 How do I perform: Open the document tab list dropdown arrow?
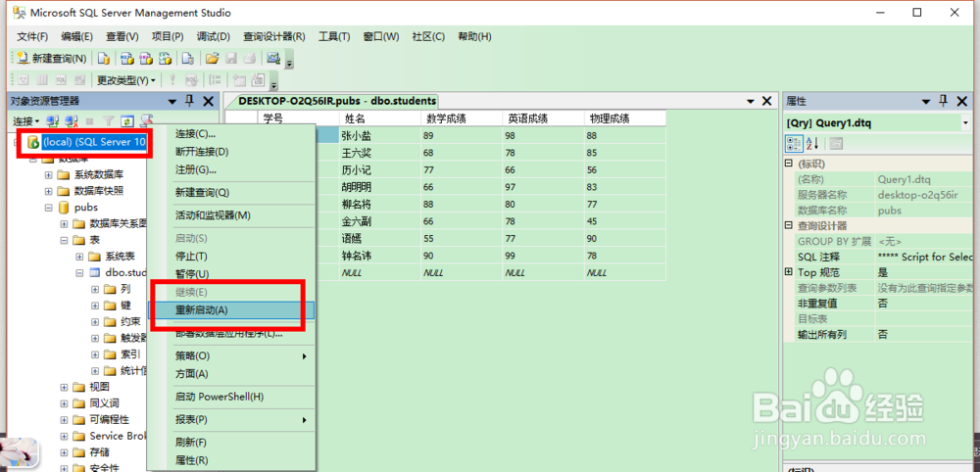tap(750, 101)
